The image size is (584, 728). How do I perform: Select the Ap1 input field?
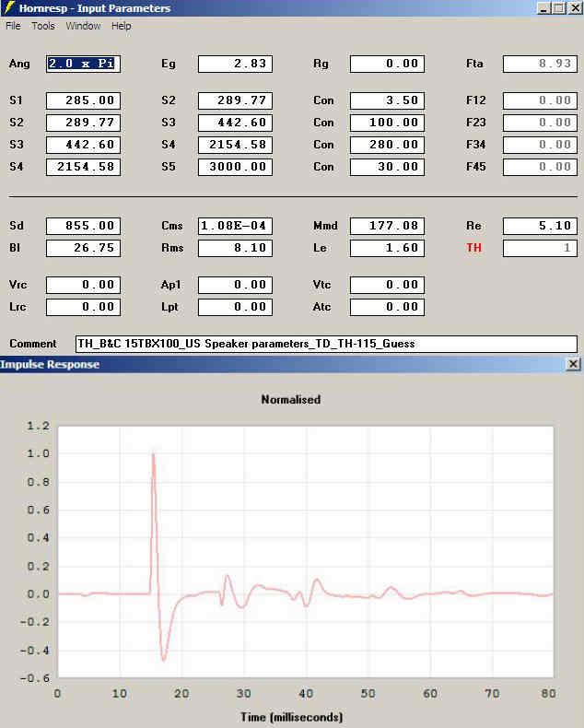coord(235,285)
